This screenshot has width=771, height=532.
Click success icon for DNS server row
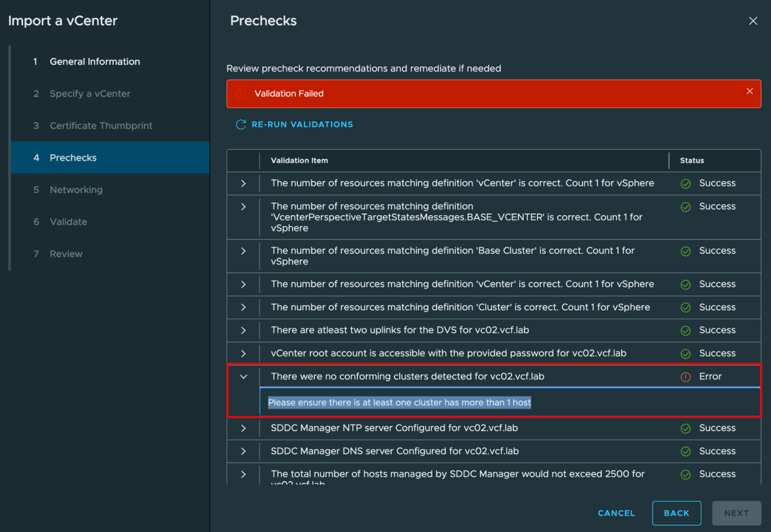pyautogui.click(x=686, y=452)
